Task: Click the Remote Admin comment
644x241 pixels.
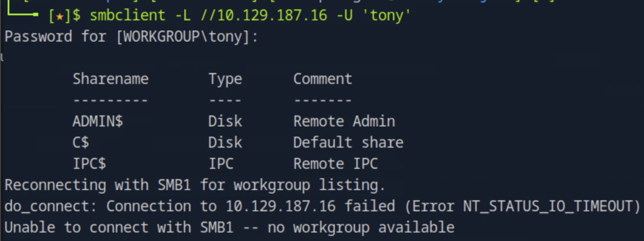Action: pyautogui.click(x=344, y=121)
